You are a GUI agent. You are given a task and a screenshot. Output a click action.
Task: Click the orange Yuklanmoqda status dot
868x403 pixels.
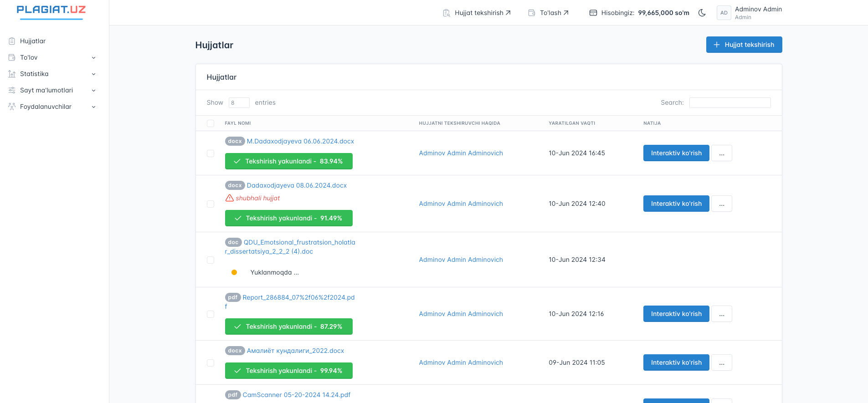coord(234,272)
